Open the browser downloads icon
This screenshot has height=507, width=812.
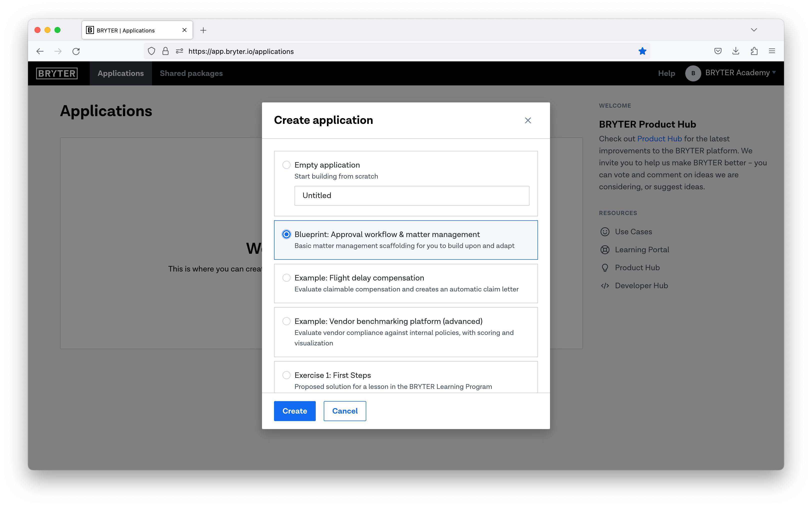coord(735,51)
